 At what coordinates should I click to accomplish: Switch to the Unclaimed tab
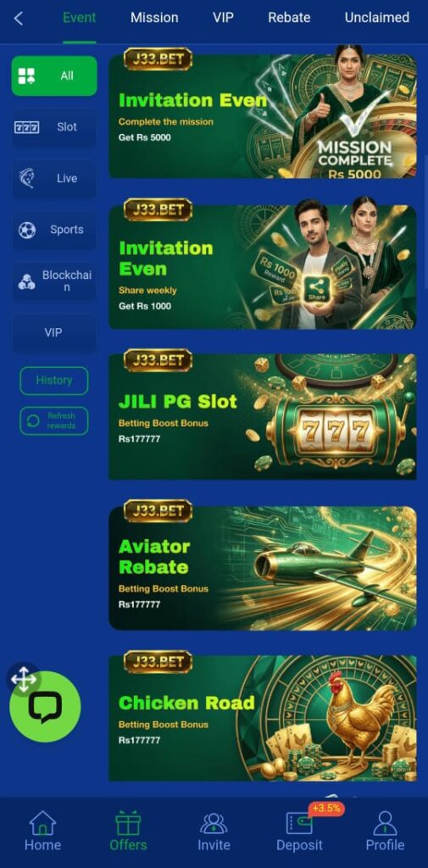click(x=377, y=18)
